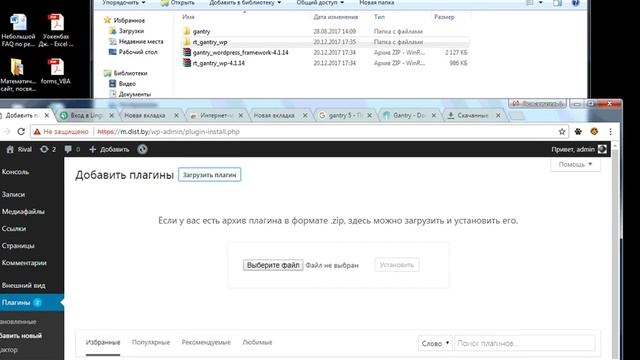Image resolution: width=640 pixels, height=360 pixels.
Task: Select Загрузки in Explorer navigation pane
Action: point(131,31)
